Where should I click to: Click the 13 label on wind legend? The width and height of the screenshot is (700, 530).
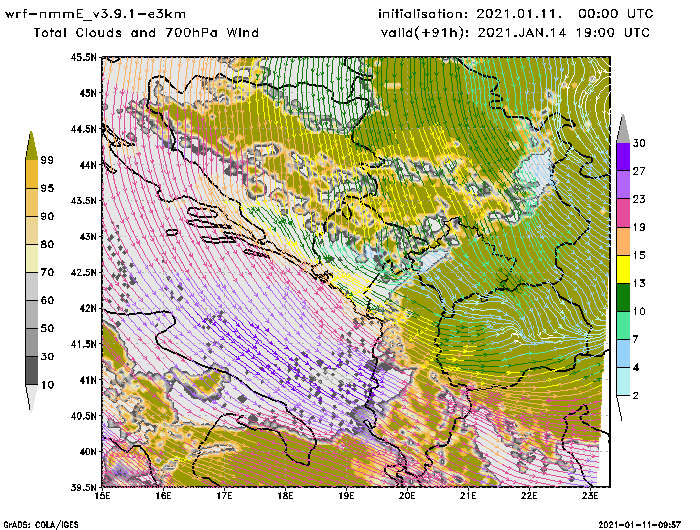(x=639, y=284)
